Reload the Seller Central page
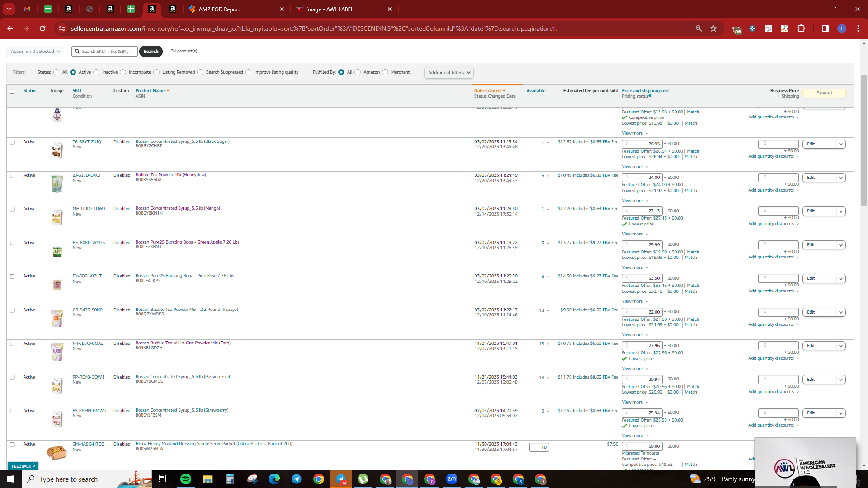This screenshot has height=488, width=868. (x=42, y=28)
